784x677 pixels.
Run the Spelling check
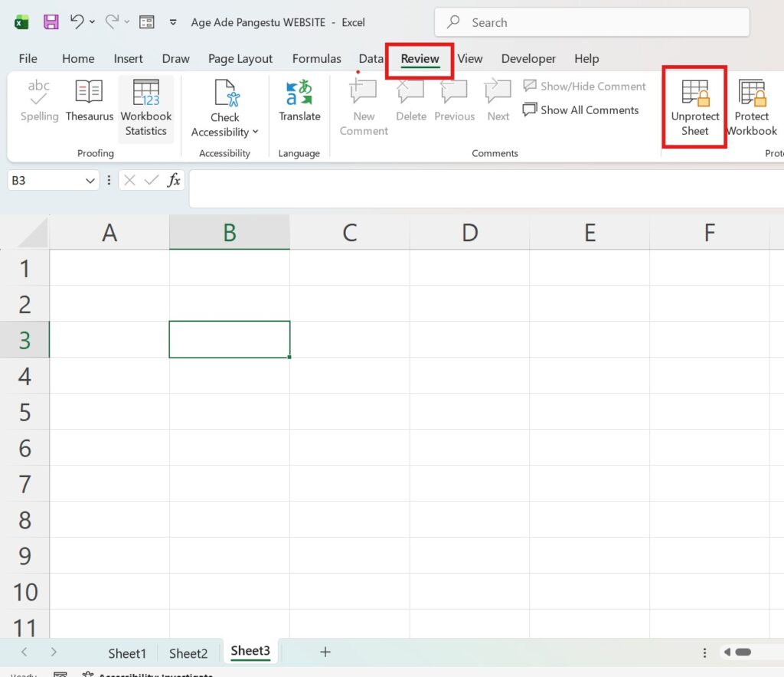[x=39, y=100]
